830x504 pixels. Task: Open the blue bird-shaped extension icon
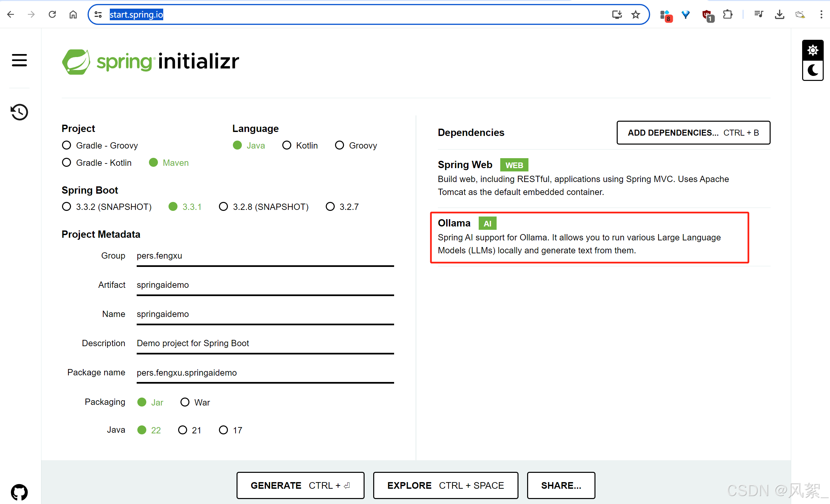(686, 15)
